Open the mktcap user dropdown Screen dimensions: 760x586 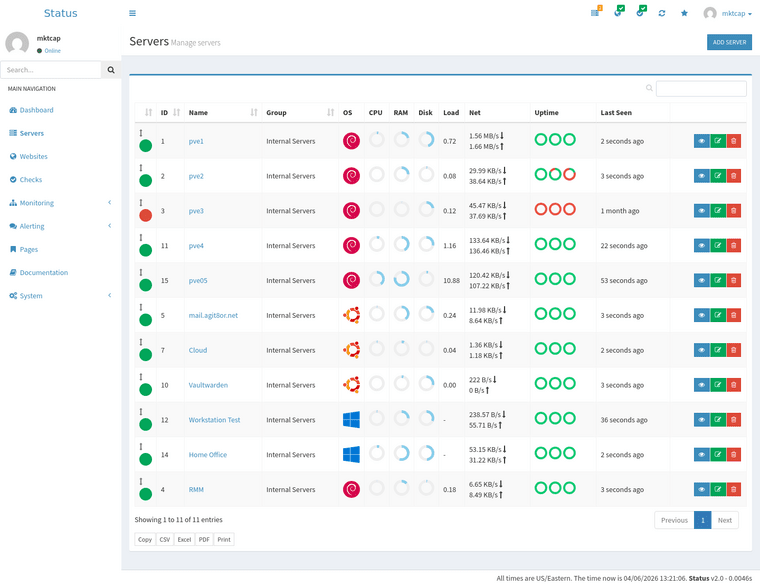[x=728, y=14]
